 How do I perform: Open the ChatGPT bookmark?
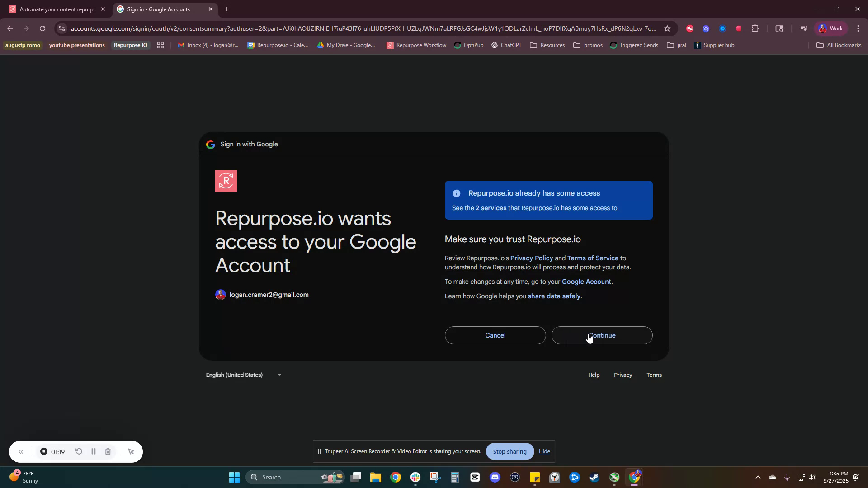[x=506, y=45]
